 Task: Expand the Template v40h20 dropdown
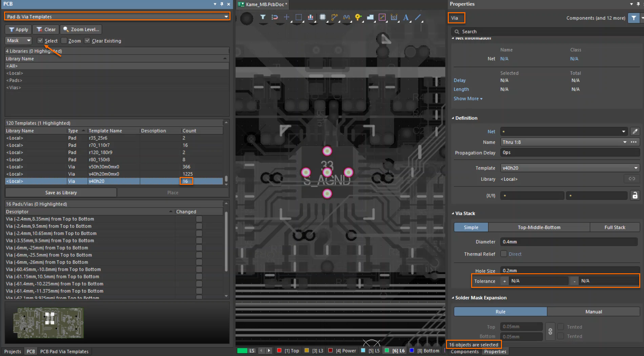636,168
